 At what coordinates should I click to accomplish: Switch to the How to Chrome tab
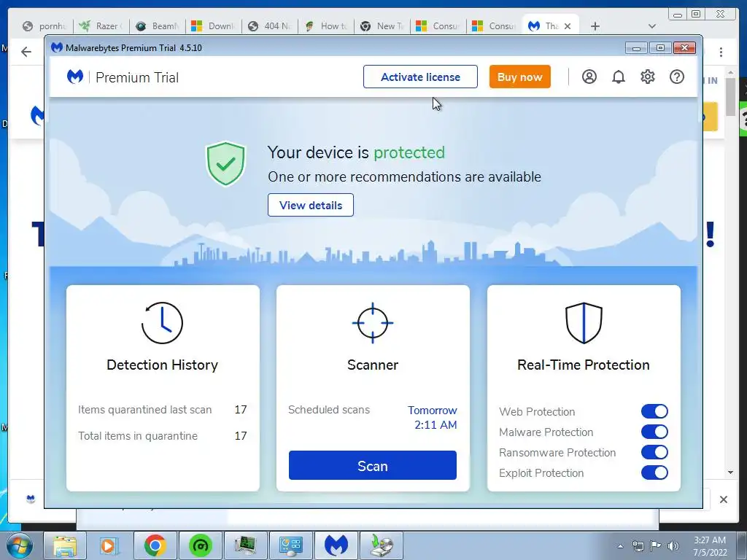(x=326, y=26)
